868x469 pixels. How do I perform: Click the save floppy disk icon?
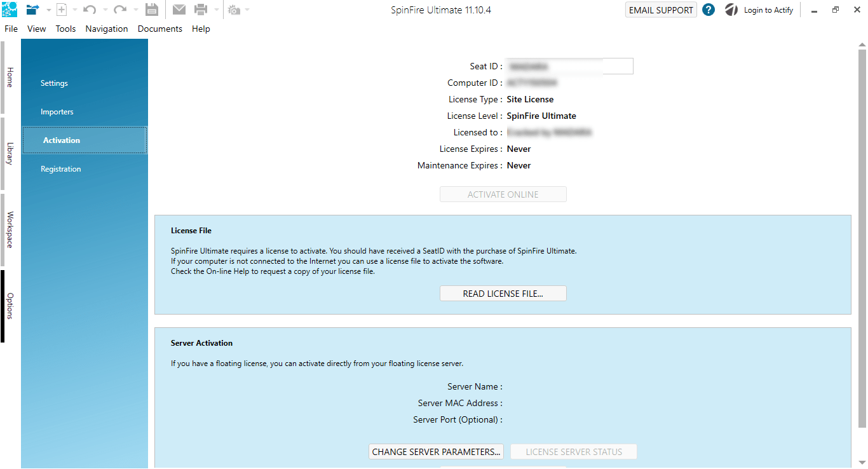[x=151, y=10]
